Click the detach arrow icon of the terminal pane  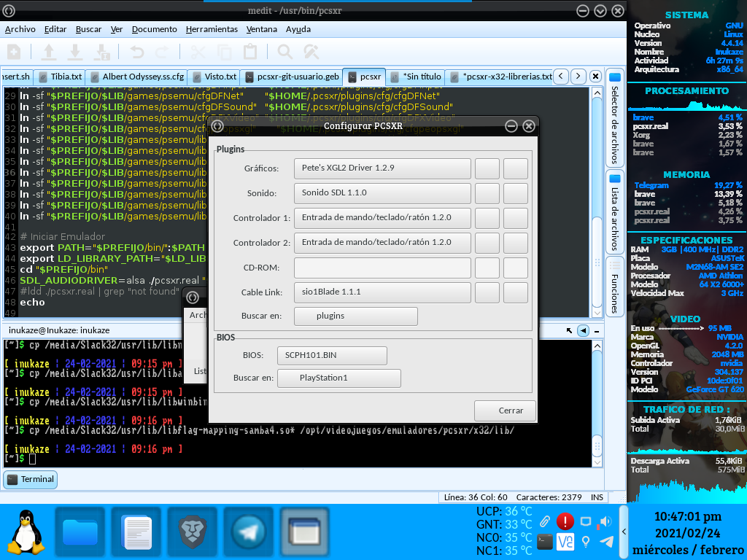coord(569,330)
